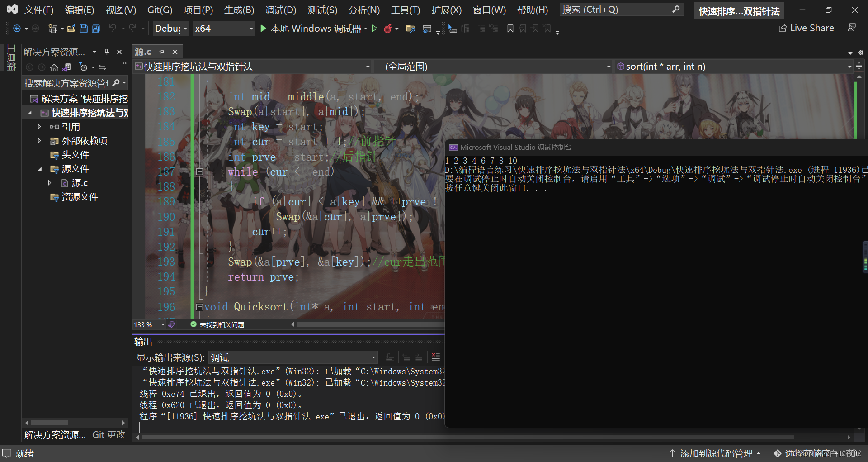This screenshot has width=868, height=462.
Task: Open the 编辑(E) menu
Action: 80,10
